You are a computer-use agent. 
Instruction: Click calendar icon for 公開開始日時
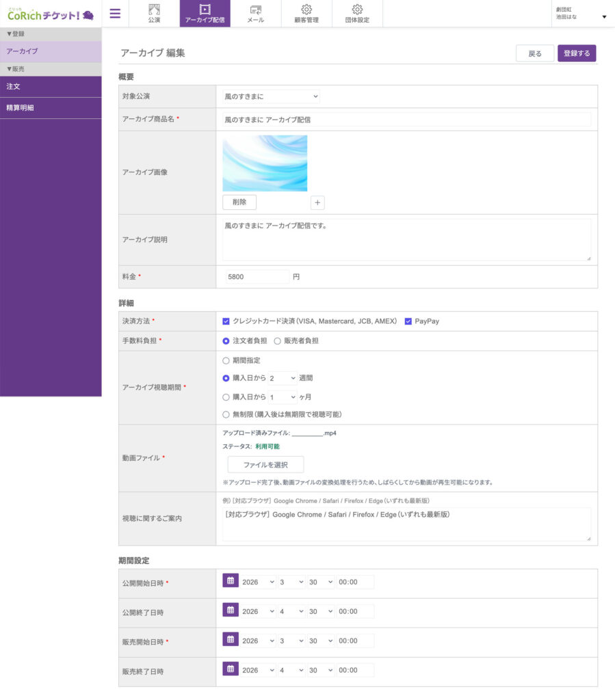click(x=231, y=581)
